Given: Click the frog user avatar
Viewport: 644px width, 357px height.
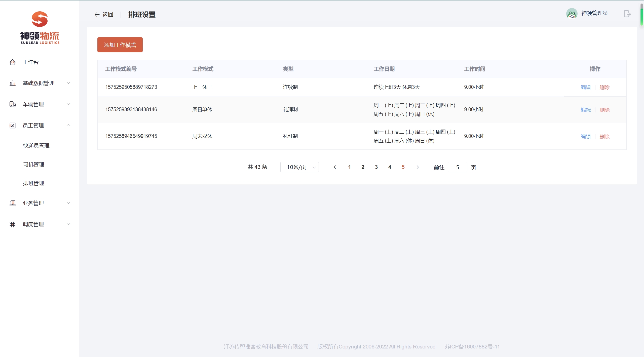Looking at the screenshot, I should tap(572, 13).
